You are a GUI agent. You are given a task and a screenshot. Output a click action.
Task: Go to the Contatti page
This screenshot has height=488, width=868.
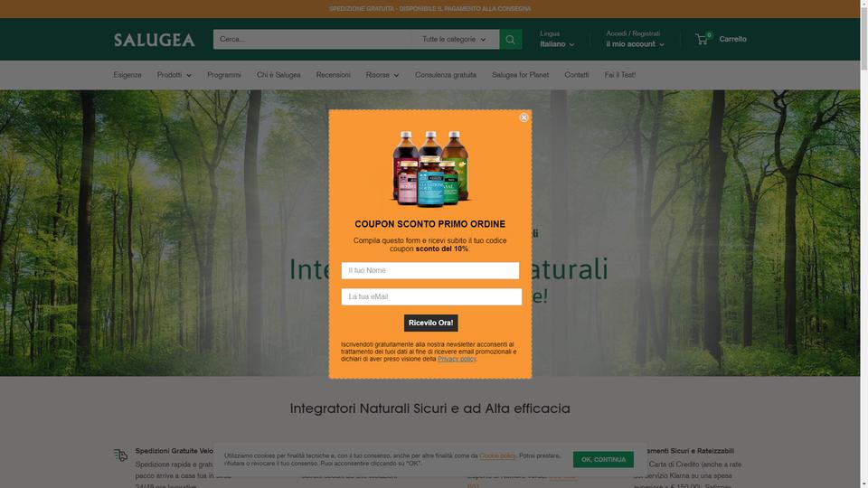tap(576, 75)
